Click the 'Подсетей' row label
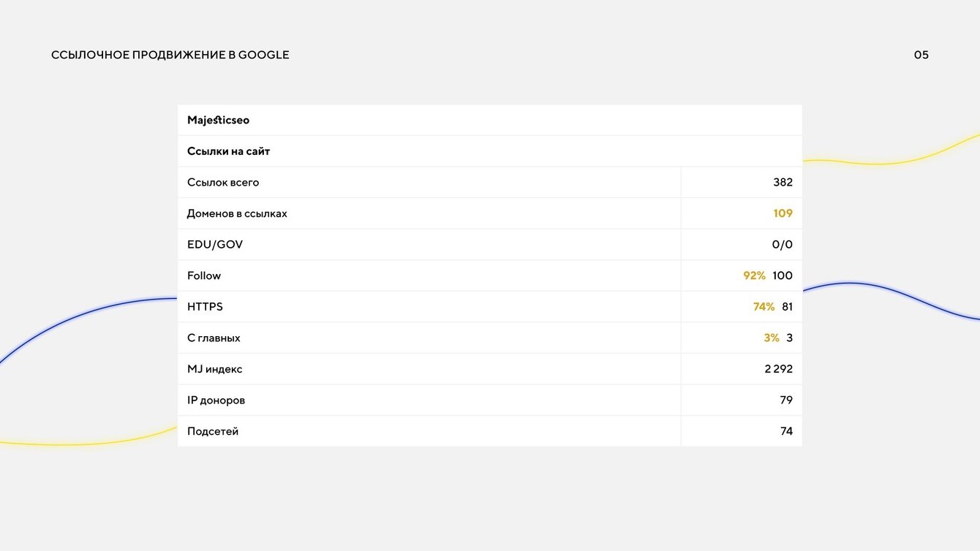Image resolution: width=980 pixels, height=551 pixels. [x=213, y=431]
